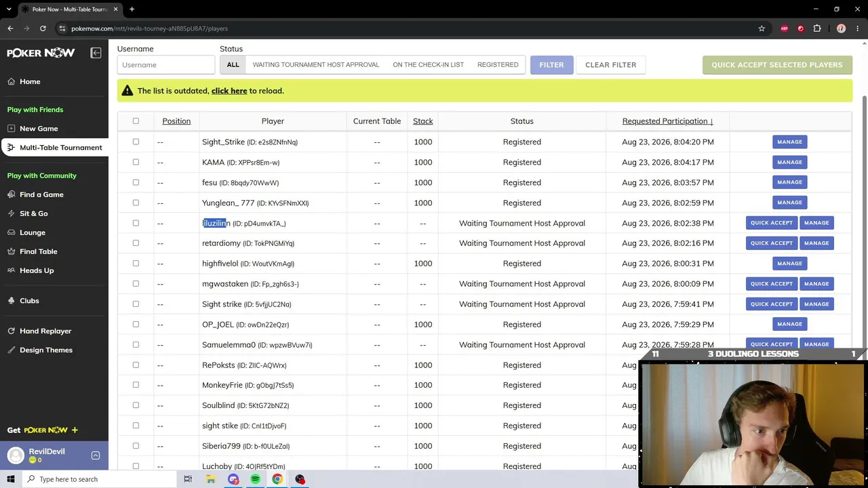Click the icon next to RevilDevil account name
Image resolution: width=868 pixels, height=488 pixels.
(x=96, y=455)
